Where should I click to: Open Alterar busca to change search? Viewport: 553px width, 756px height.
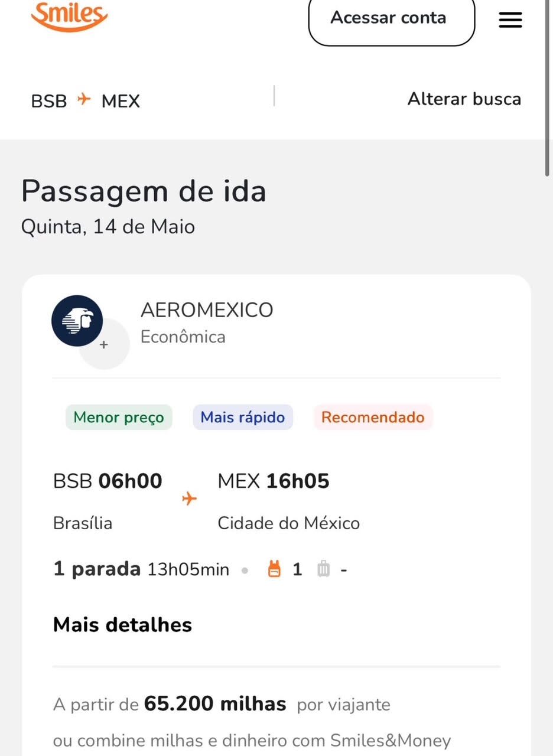[x=464, y=99]
